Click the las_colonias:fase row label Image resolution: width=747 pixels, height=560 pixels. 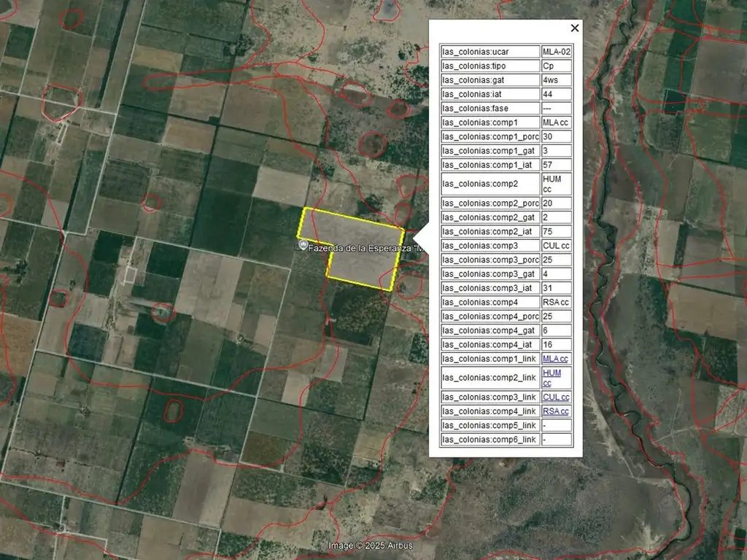(x=490, y=108)
